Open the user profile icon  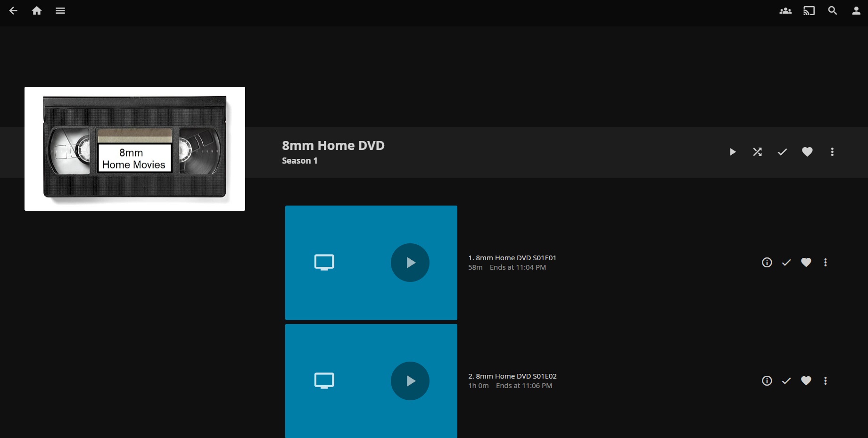pos(856,10)
